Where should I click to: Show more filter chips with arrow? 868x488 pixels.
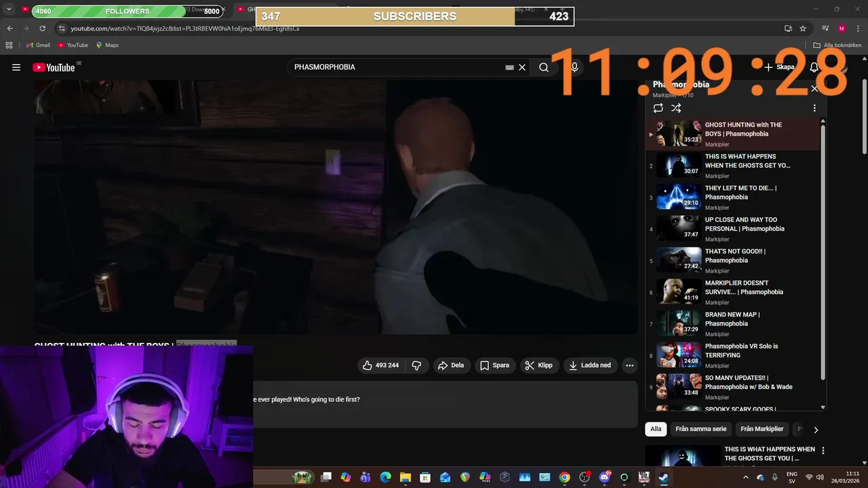coord(816,430)
